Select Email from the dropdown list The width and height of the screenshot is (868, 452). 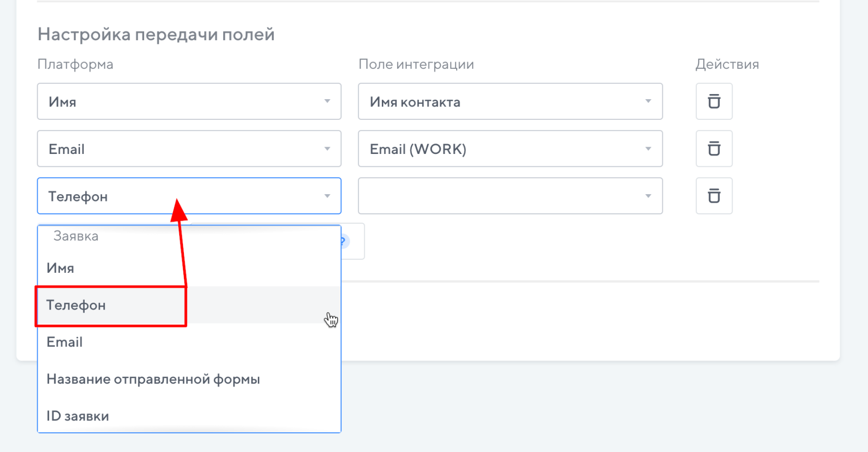pos(189,342)
